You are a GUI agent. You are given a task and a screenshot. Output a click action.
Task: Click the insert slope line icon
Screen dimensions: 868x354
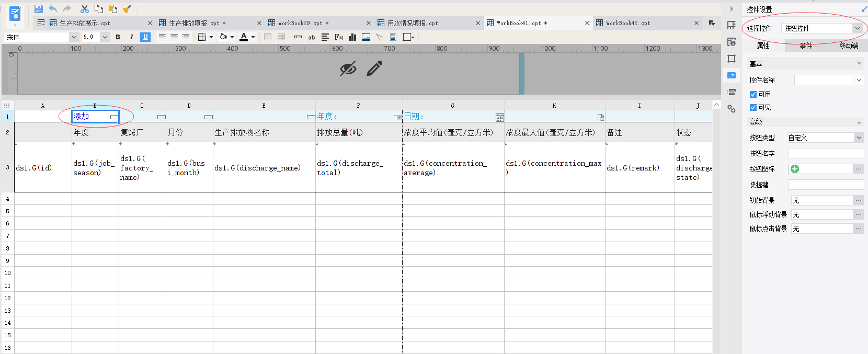380,37
